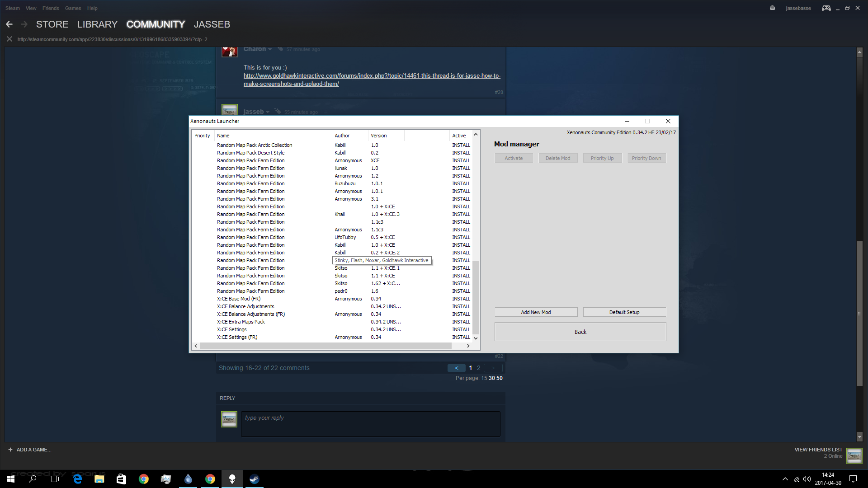Open Windows action center notifications
This screenshot has width=868, height=488.
pyautogui.click(x=853, y=479)
